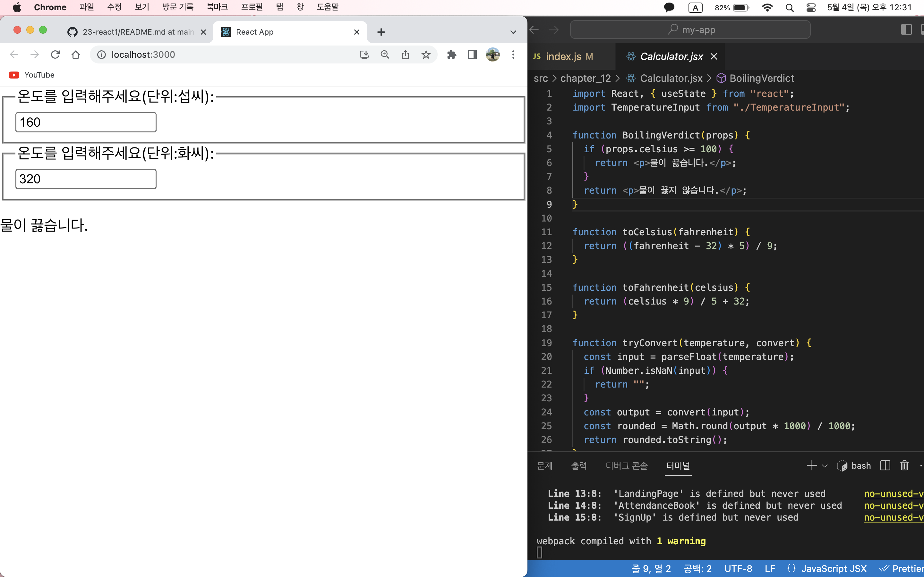Viewport: 924px width, 577px height.
Task: Kill the bash terminal with the trash icon
Action: 904,465
